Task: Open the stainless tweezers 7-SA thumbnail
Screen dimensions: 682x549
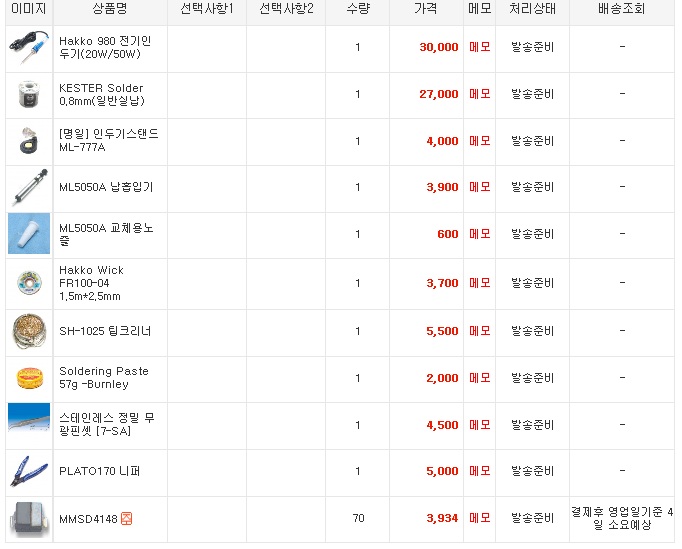Action: (29, 417)
